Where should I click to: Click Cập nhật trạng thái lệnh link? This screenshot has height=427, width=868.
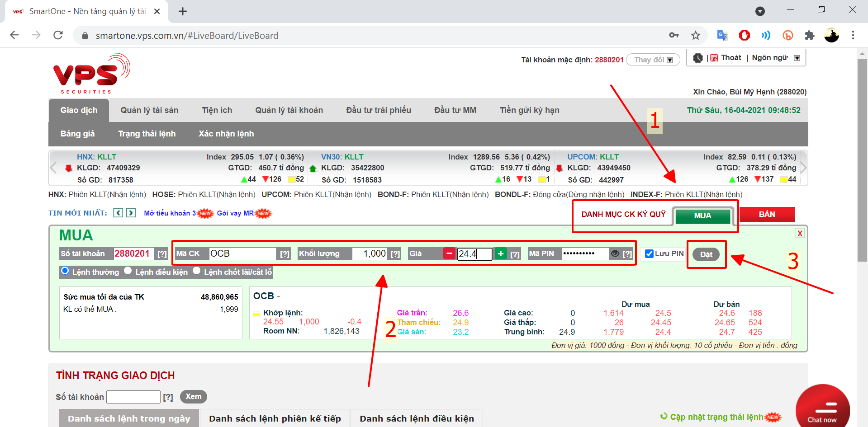716,417
